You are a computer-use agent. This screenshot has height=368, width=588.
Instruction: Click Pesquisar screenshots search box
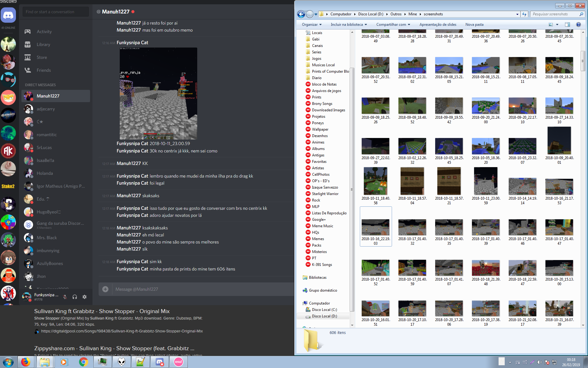coord(557,14)
